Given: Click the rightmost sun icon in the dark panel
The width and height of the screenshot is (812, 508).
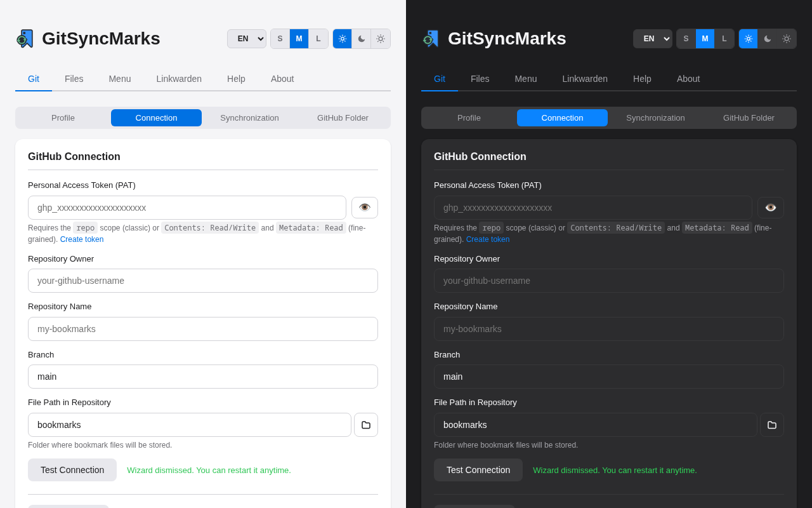Looking at the screenshot, I should tap(787, 39).
